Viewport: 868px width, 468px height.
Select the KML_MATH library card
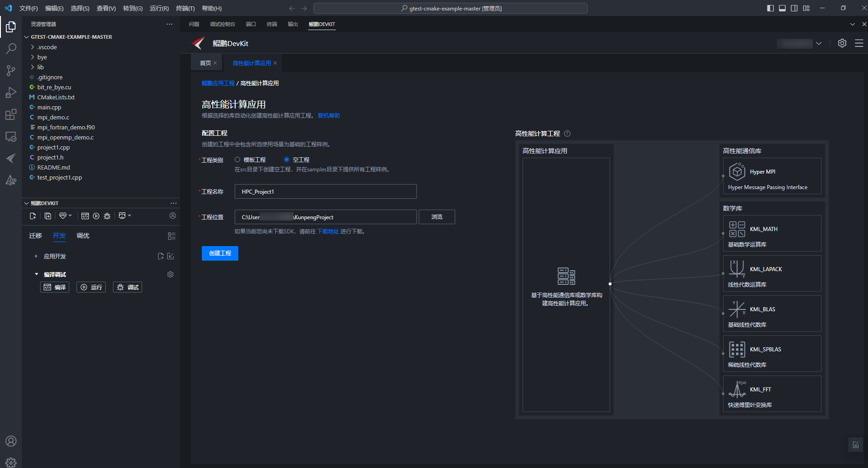point(772,233)
